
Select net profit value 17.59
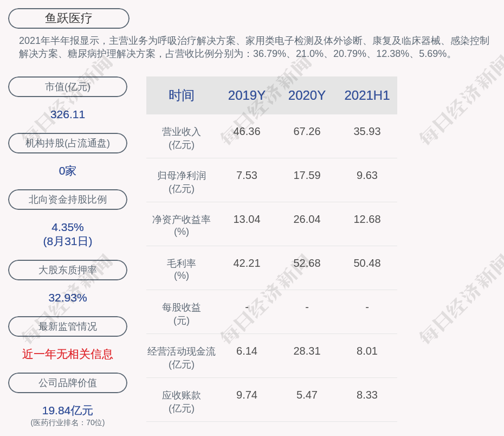307,176
